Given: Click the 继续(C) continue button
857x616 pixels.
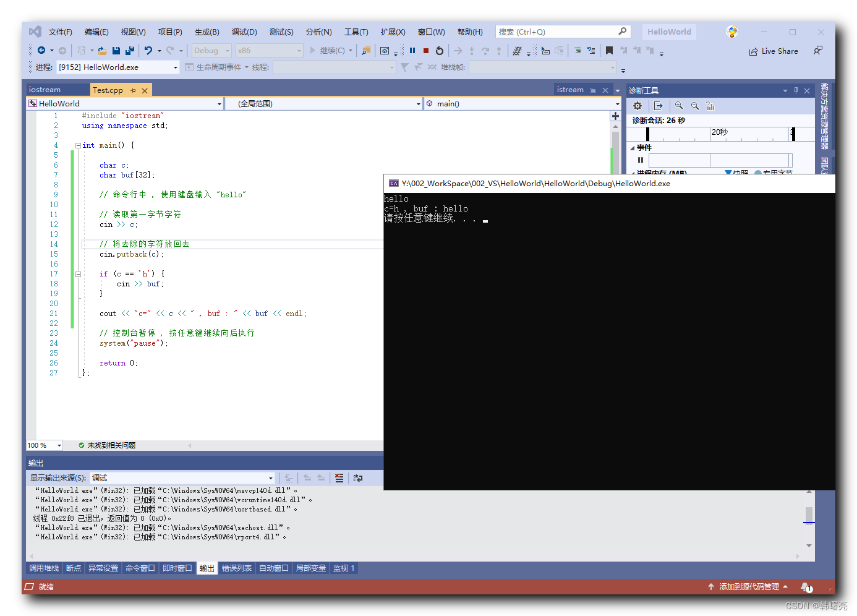Looking at the screenshot, I should click(328, 51).
